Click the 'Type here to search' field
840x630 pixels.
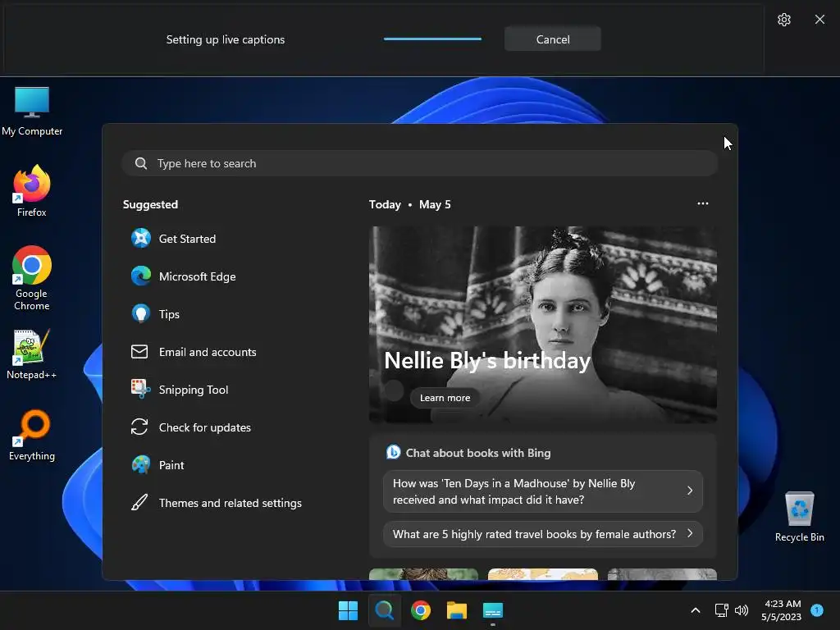click(x=419, y=163)
